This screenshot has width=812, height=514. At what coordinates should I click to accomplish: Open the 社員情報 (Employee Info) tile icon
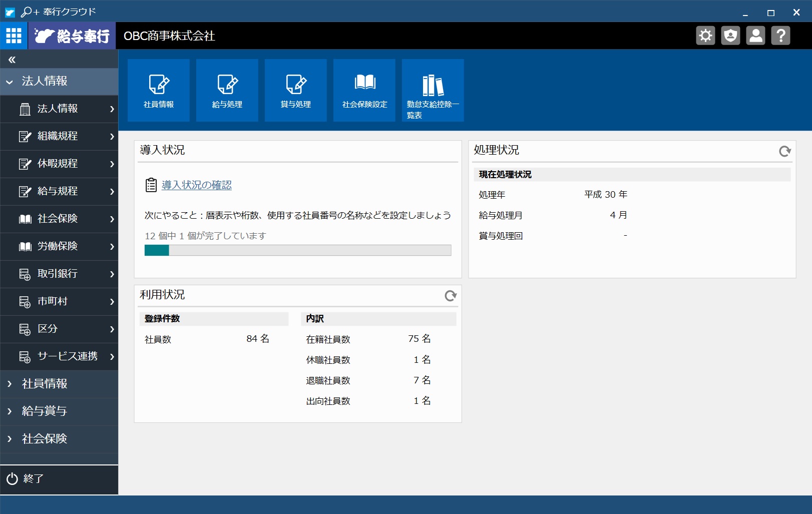click(158, 85)
